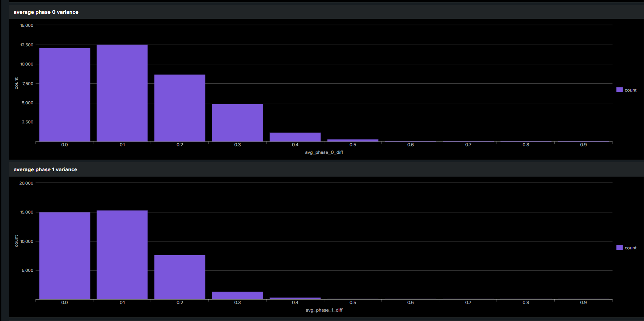Select the 0.2 bar in phase 0 chart
The image size is (644, 321).
[180, 108]
